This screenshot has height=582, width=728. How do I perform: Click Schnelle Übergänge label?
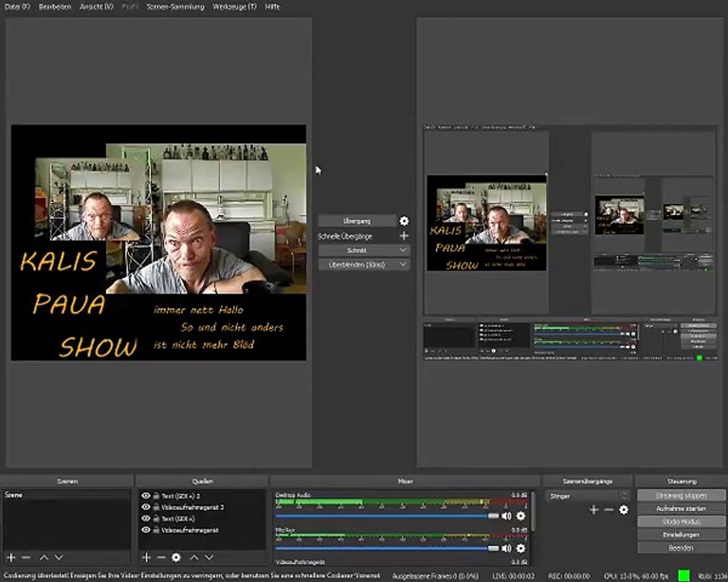tap(345, 236)
